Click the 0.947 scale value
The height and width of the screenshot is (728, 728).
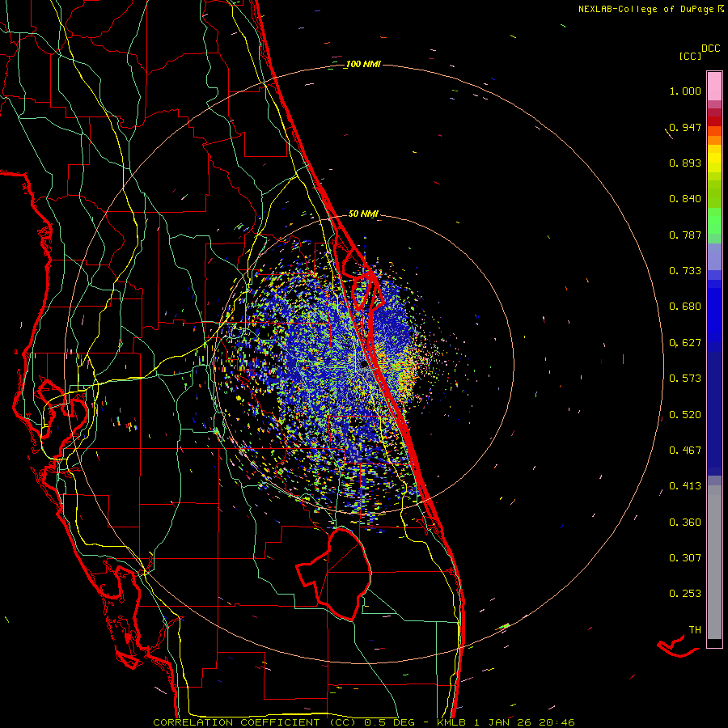pyautogui.click(x=685, y=127)
